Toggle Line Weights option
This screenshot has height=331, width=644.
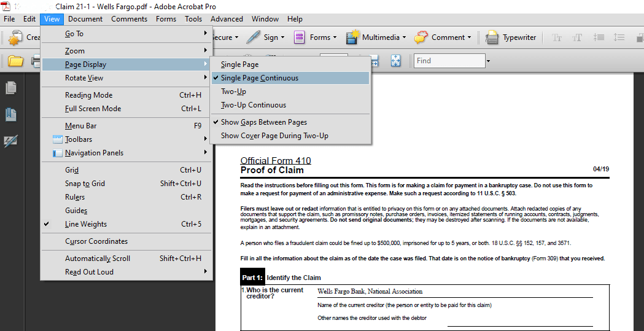pos(126,224)
